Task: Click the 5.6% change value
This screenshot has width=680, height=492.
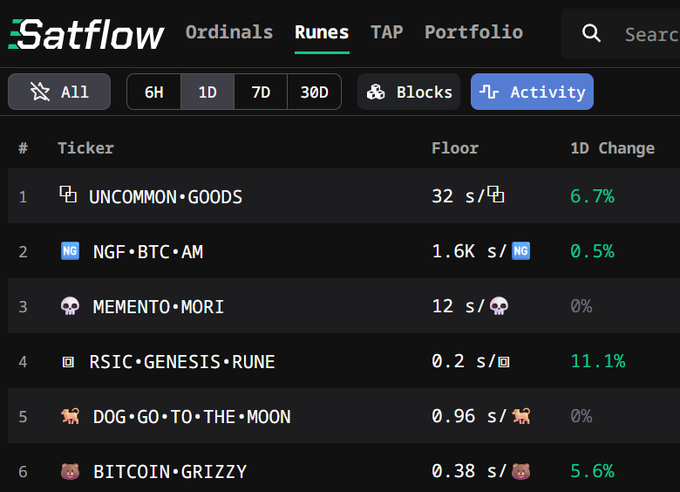Action: [x=592, y=471]
